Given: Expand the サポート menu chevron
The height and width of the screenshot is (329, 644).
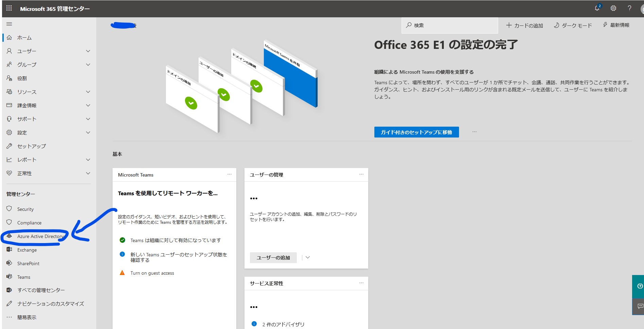Looking at the screenshot, I should [88, 119].
